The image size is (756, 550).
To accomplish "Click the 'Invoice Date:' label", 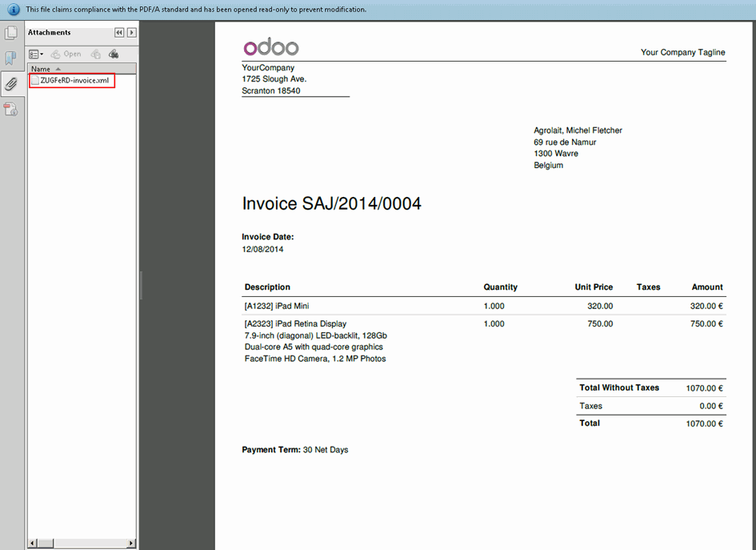I will (267, 237).
